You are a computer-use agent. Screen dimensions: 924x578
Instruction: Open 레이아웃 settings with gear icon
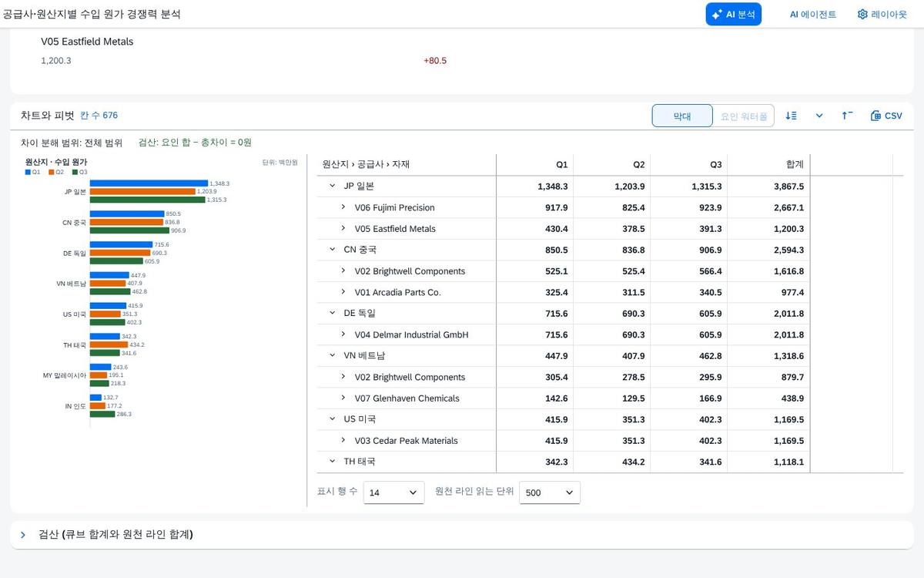point(882,14)
